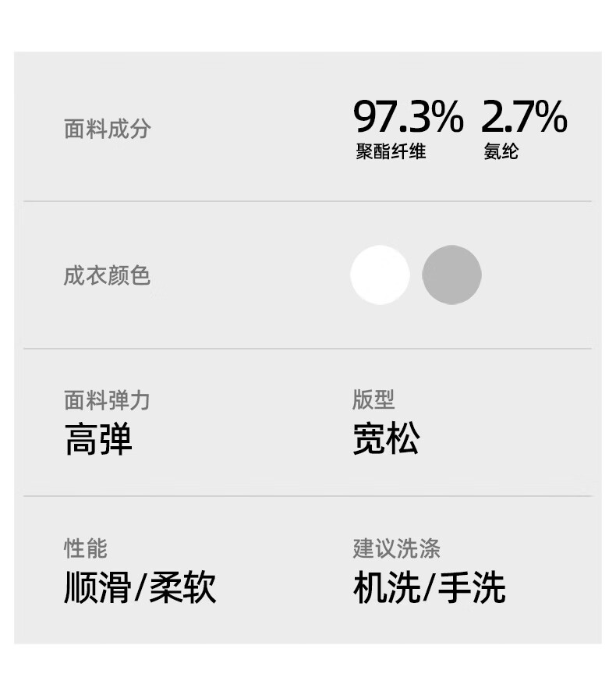Select the word 手洗

(x=471, y=588)
